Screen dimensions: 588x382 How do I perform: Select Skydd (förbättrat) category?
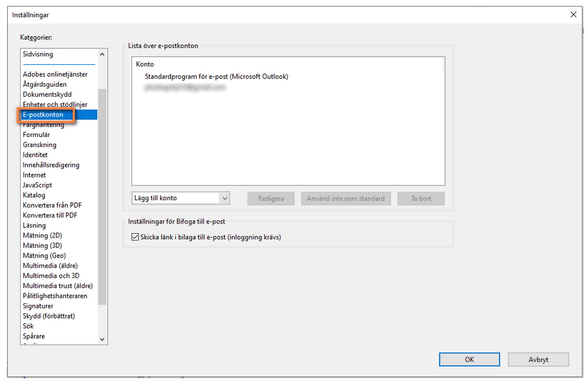pyautogui.click(x=49, y=316)
